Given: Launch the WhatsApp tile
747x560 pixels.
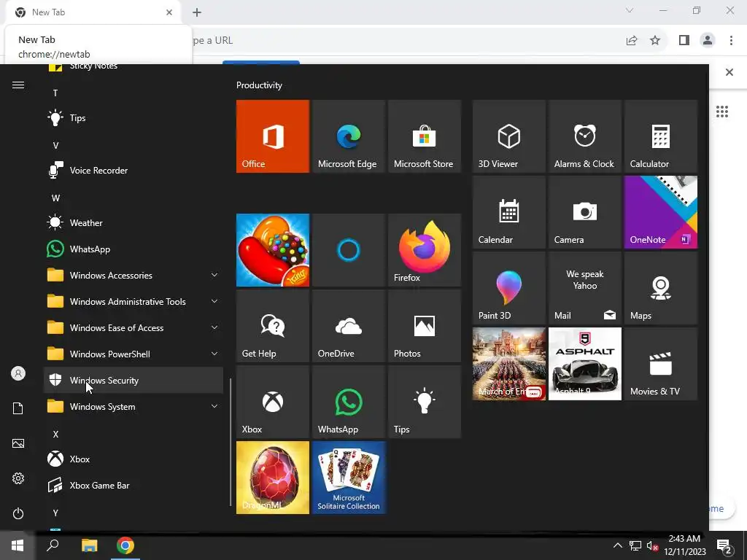Looking at the screenshot, I should pyautogui.click(x=348, y=402).
